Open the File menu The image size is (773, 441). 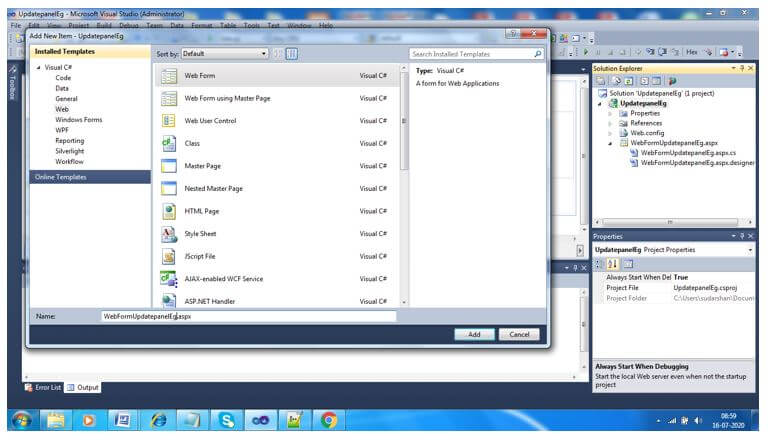point(16,25)
